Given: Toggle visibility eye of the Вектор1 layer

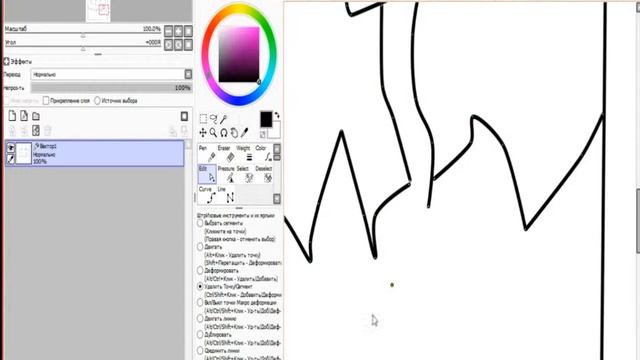Looking at the screenshot, I should (x=11, y=148).
